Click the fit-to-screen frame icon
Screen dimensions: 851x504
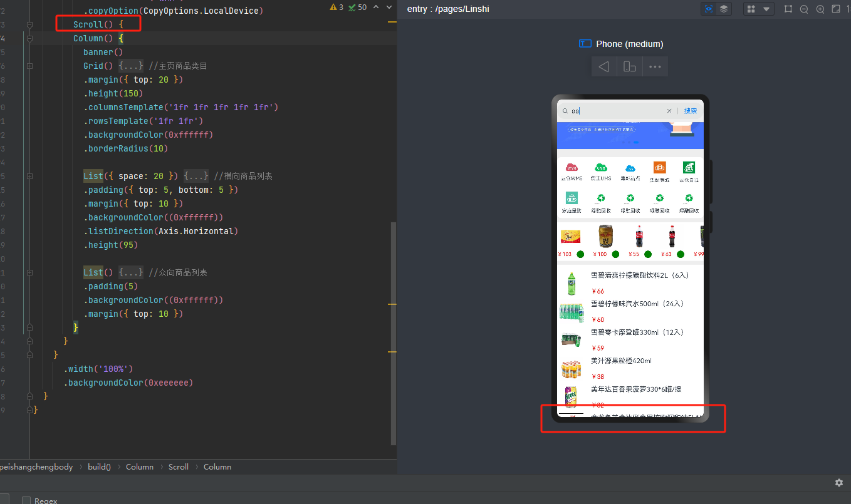pyautogui.click(x=835, y=9)
